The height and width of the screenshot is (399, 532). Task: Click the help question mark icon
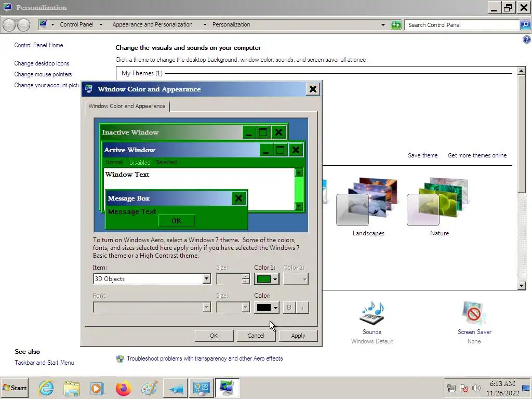(x=527, y=39)
